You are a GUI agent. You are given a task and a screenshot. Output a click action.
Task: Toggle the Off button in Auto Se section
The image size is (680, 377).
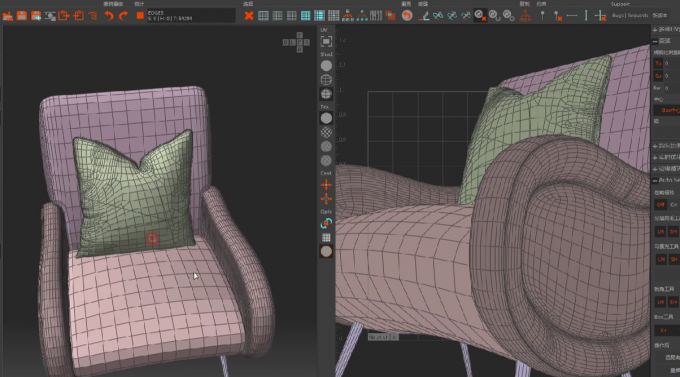click(x=660, y=204)
